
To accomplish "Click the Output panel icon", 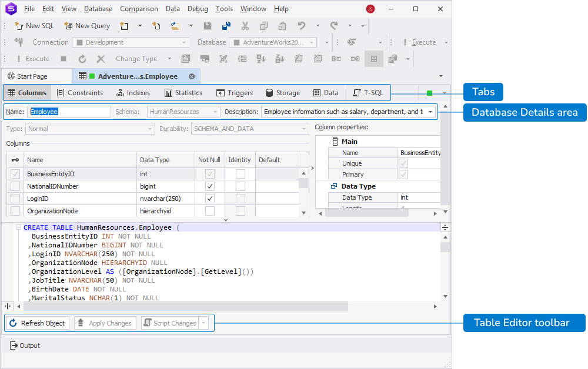I will [x=14, y=345].
